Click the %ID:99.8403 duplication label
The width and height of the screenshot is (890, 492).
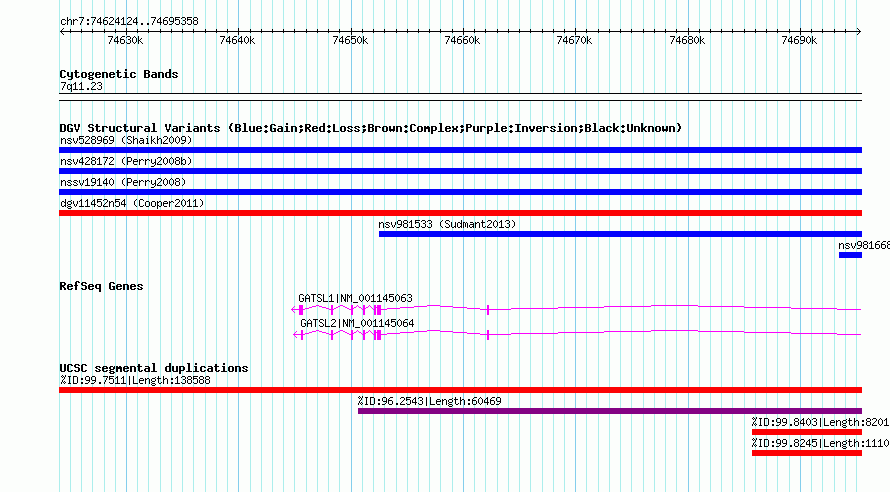pyautogui.click(x=820, y=422)
